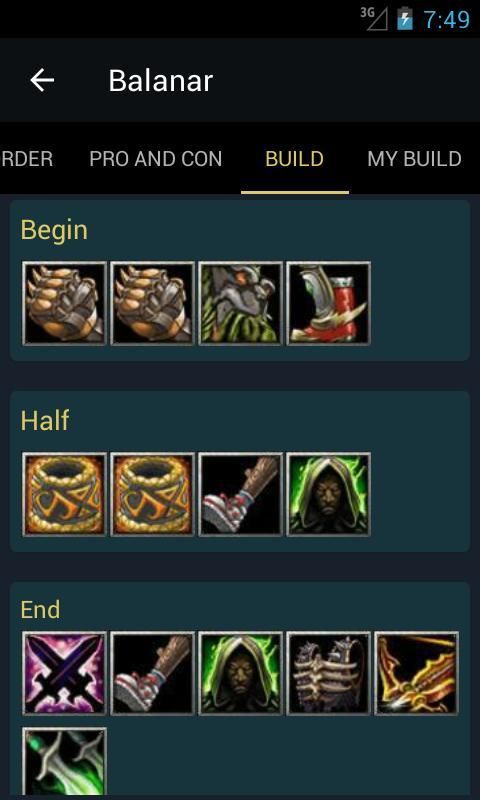The width and height of the screenshot is (480, 800).
Task: Select the first gauntlet item in Begin
Action: 64,304
